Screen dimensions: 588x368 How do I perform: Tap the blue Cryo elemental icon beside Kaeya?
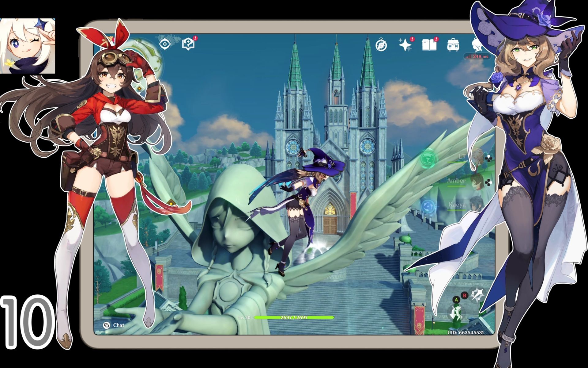(428, 207)
